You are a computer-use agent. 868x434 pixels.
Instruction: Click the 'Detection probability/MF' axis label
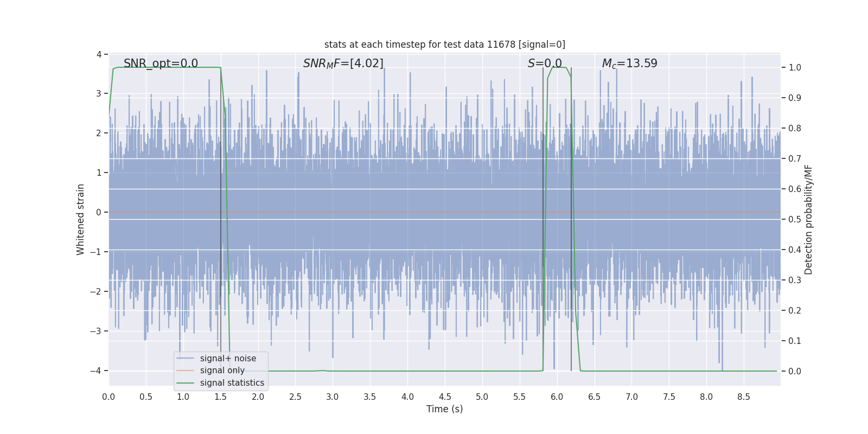coord(809,219)
